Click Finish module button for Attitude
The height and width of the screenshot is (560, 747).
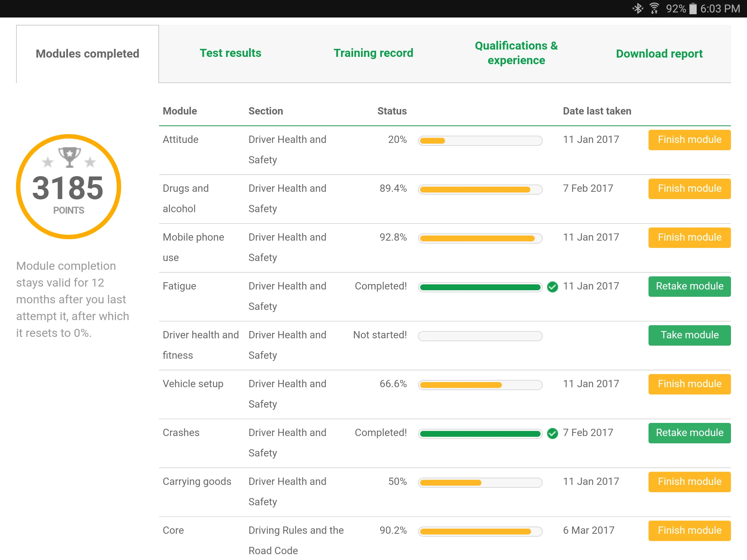point(689,139)
